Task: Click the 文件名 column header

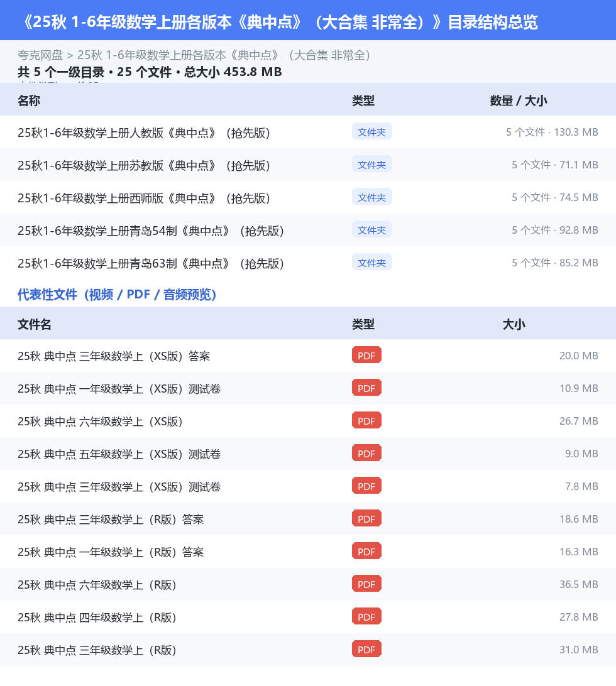Action: [35, 324]
